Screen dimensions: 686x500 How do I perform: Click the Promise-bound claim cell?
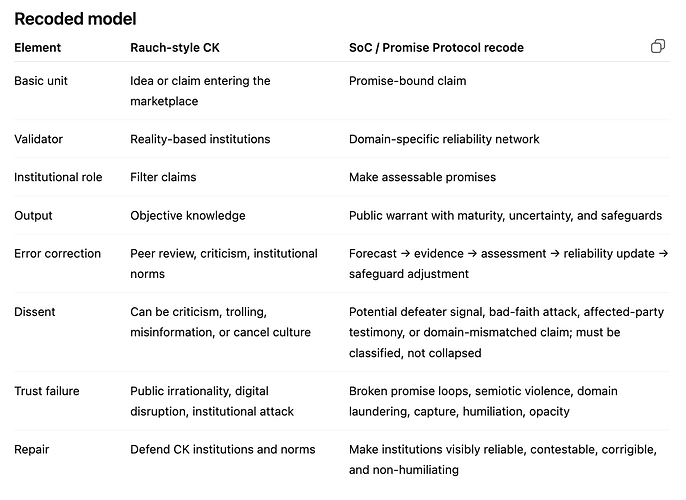pos(408,80)
